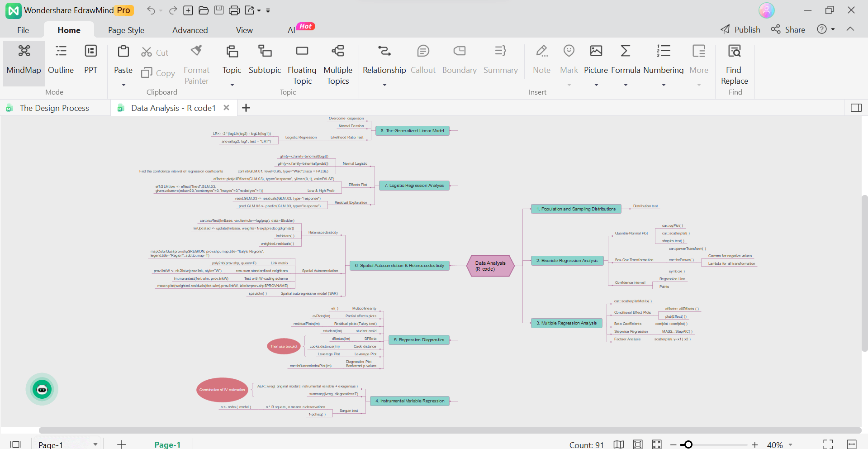Switch to the Advanced tab
Viewport: 868px width, 449px height.
[x=190, y=30]
